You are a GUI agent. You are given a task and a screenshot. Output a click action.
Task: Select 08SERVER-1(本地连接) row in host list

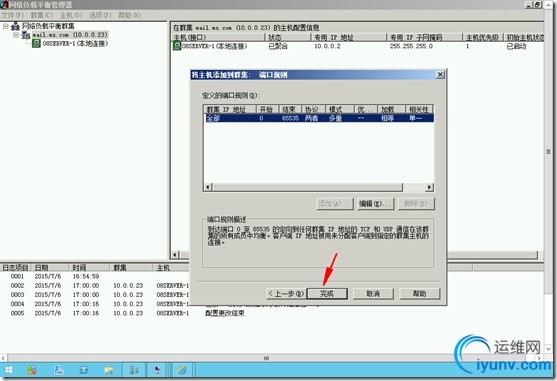[x=358, y=46]
